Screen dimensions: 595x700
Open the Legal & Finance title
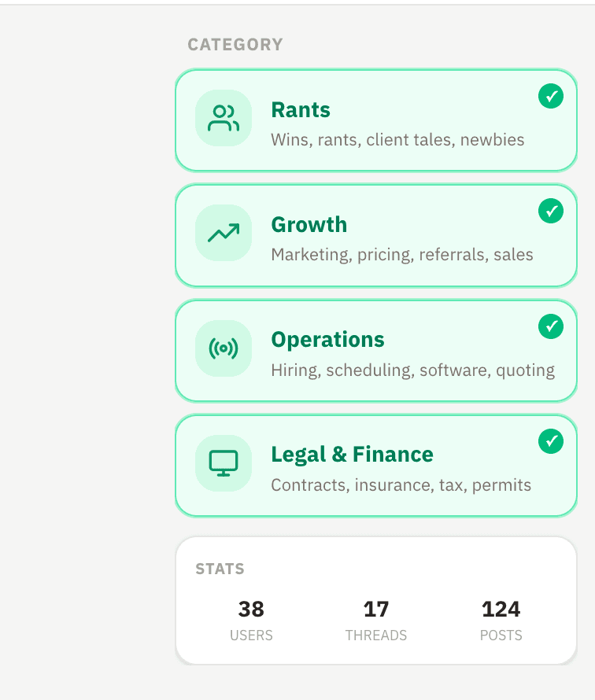pos(352,455)
